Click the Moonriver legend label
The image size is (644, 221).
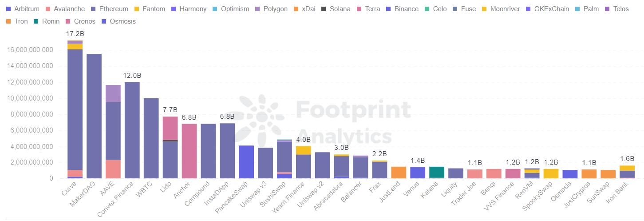pos(509,9)
